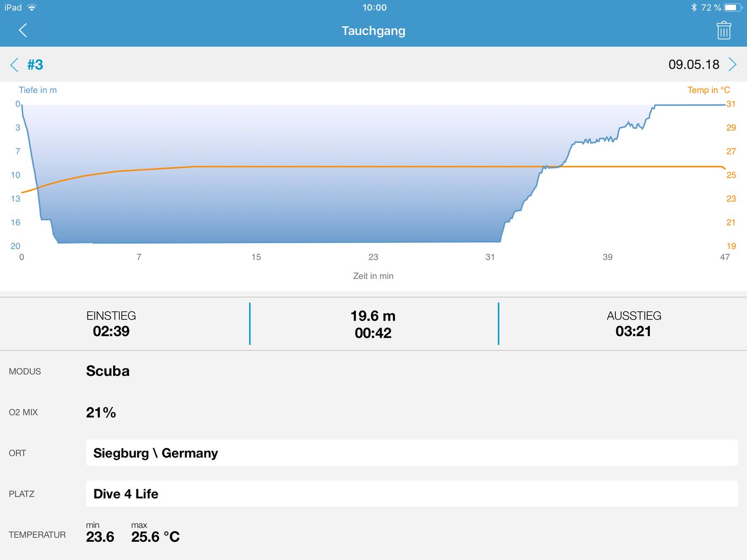Screen dimensions: 747x560
Task: Tap the Tauchgang title in header
Action: click(373, 31)
